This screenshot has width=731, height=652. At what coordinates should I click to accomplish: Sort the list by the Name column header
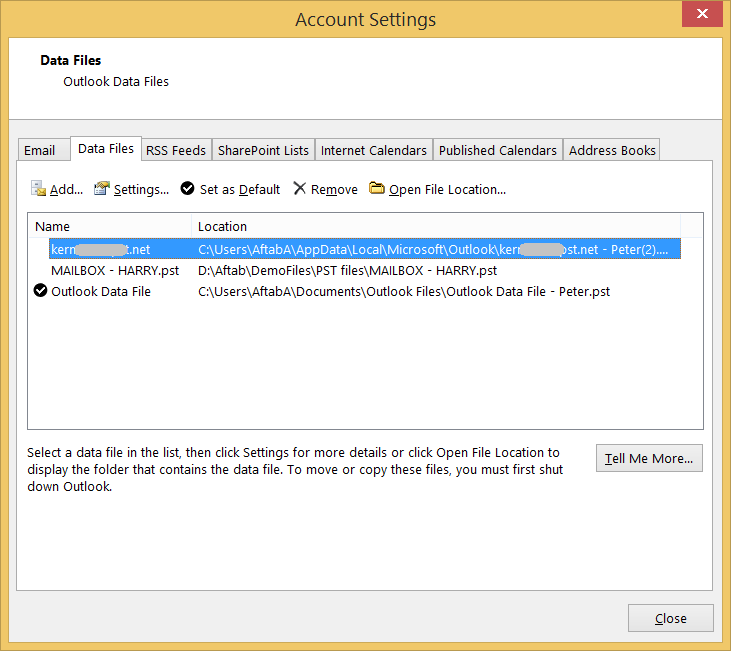[x=110, y=226]
